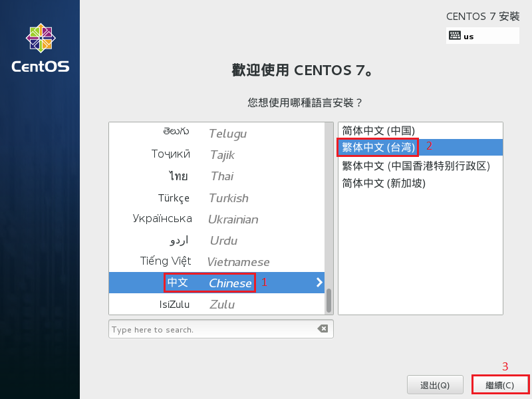Pick Turkish from the language list

[x=217, y=198]
